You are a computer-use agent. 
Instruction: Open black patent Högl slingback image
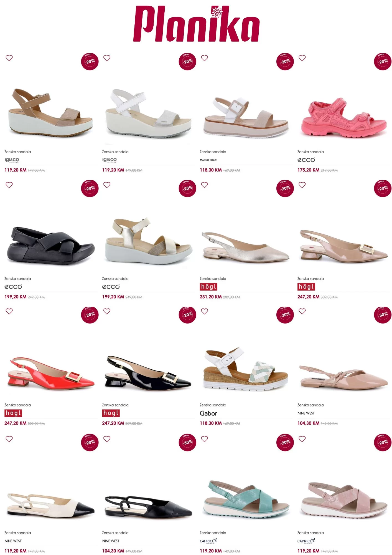pos(148,372)
